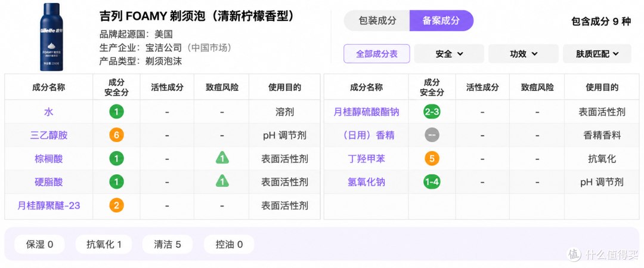Viewport: 644px width, 268px height.
Task: Open the 月桂醇硫酸酯钠 ingredient link
Action: [x=366, y=112]
